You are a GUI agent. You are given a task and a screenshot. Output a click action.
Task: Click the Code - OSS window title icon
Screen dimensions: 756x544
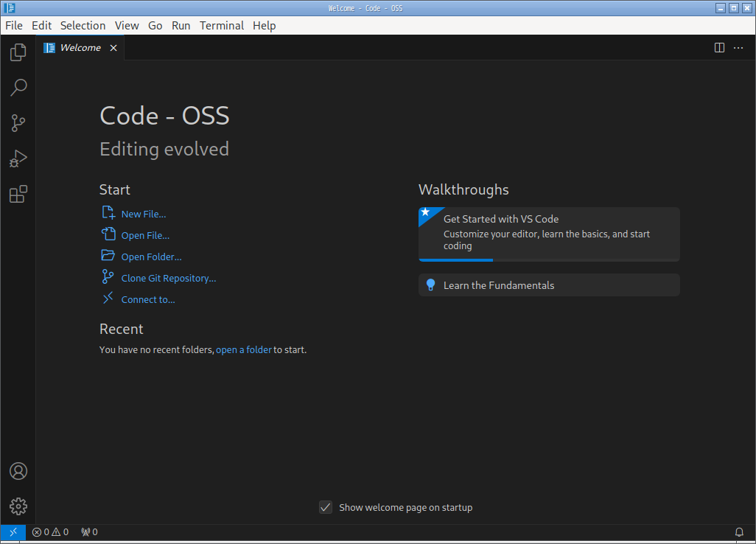[x=9, y=7]
